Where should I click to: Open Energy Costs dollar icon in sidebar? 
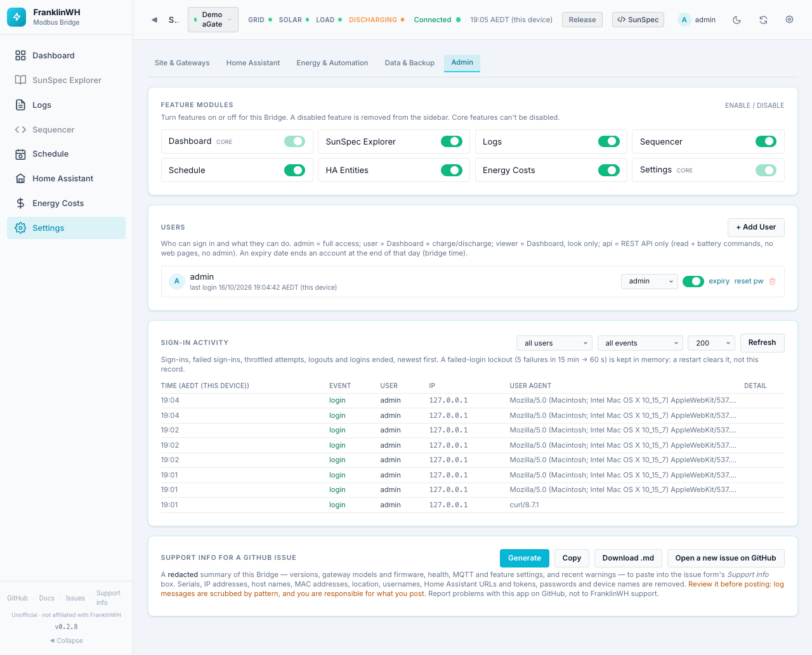(20, 203)
